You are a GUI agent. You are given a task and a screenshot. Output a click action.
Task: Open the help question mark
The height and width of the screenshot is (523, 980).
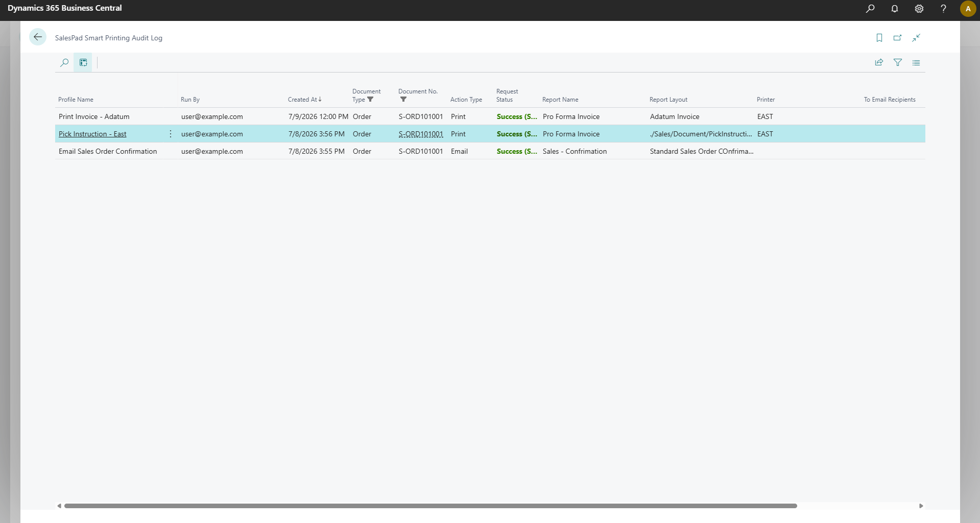coord(944,9)
